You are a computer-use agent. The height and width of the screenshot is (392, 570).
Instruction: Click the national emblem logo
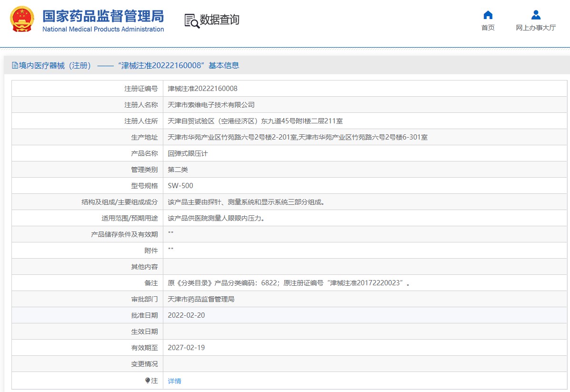(x=22, y=20)
